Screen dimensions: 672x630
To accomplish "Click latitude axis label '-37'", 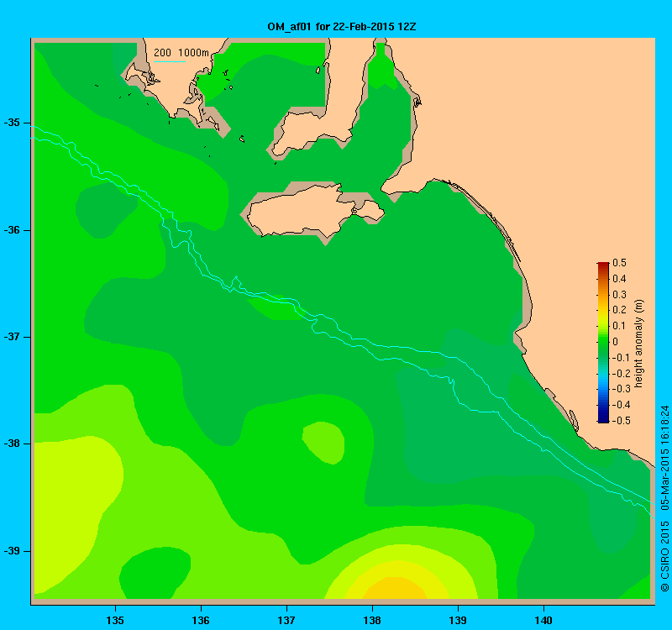I will coord(12,337).
